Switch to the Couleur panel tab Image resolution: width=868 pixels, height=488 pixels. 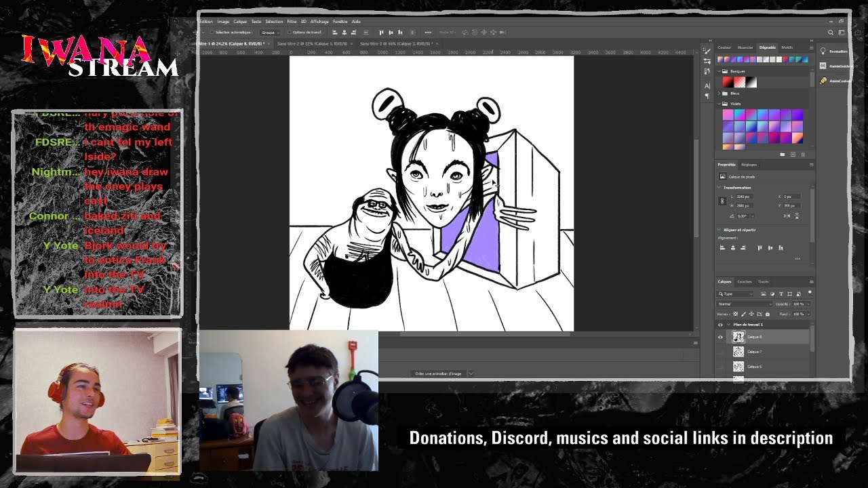click(724, 47)
